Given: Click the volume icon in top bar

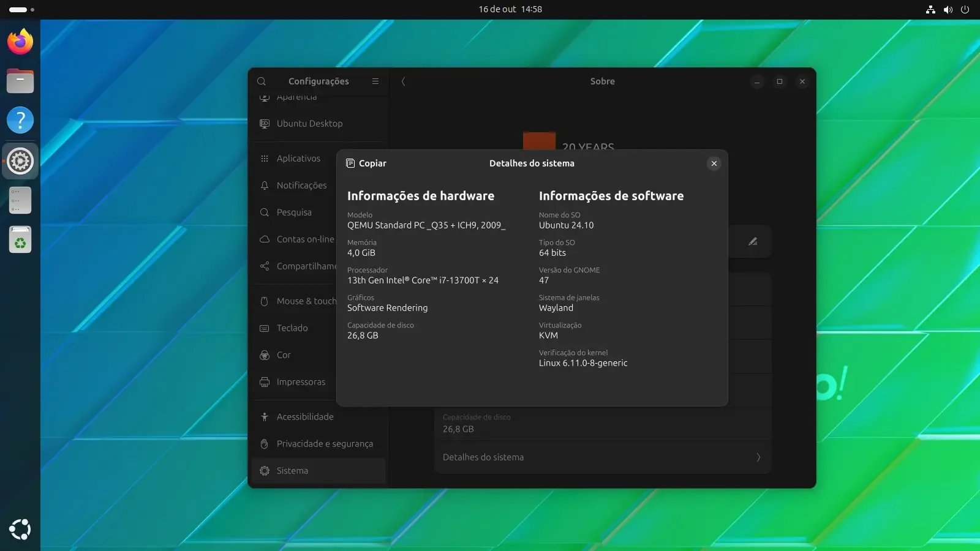Looking at the screenshot, I should tap(948, 9).
